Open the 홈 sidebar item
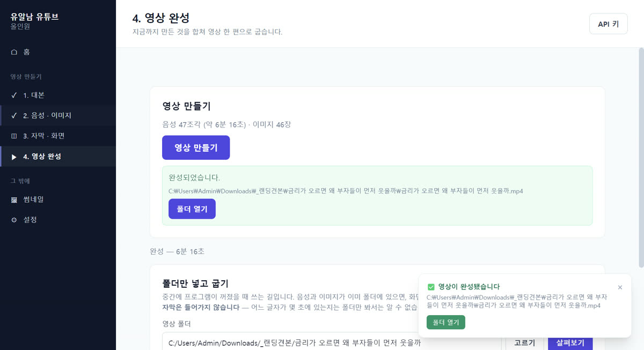The height and width of the screenshot is (350, 644). (x=58, y=52)
